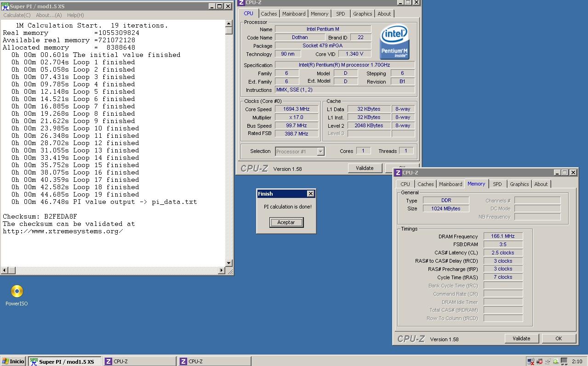Click Validate in the CPU-Z CPU window
Image resolution: width=588 pixels, height=366 pixels.
[x=365, y=168]
